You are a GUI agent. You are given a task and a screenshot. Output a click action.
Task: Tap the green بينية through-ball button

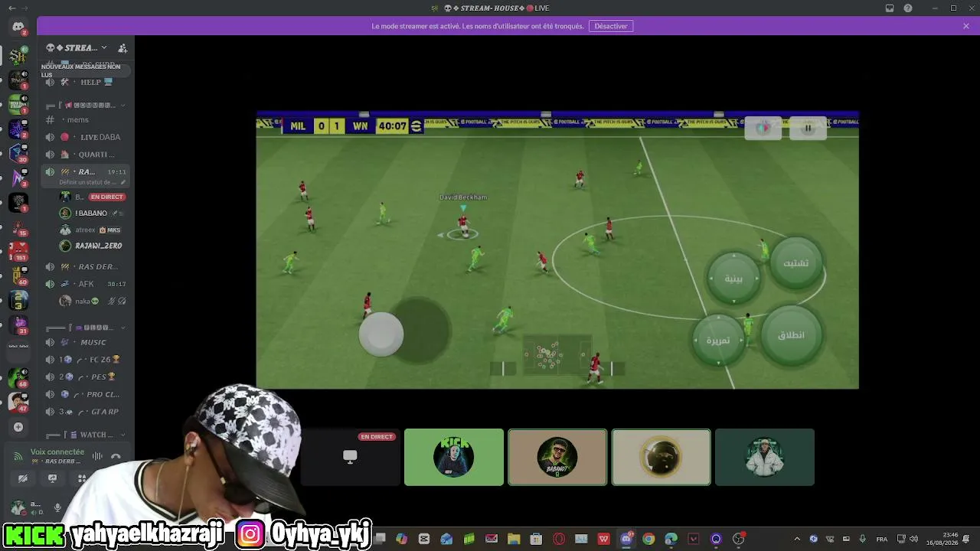pyautogui.click(x=733, y=278)
